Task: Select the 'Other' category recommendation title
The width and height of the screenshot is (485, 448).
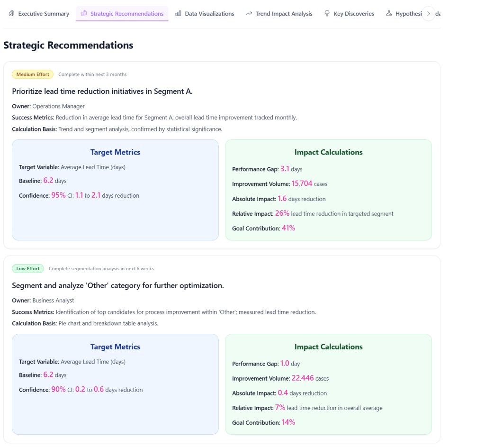Action: click(118, 285)
